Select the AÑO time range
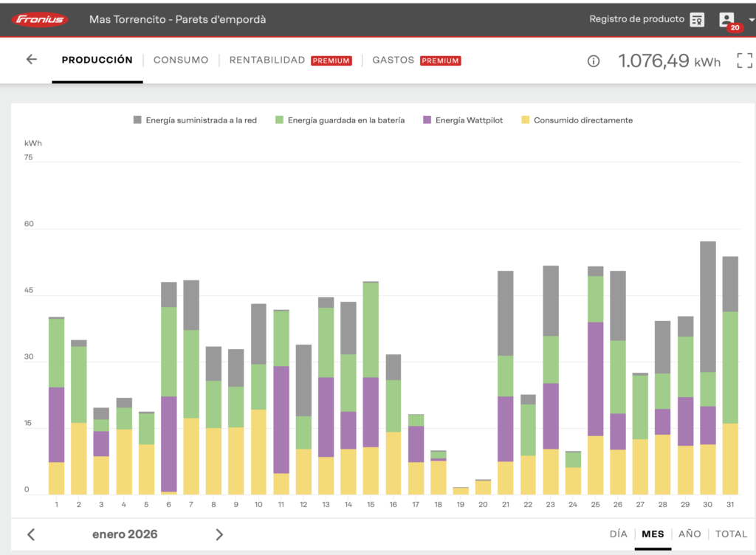Image resolution: width=756 pixels, height=555 pixels. (x=689, y=534)
